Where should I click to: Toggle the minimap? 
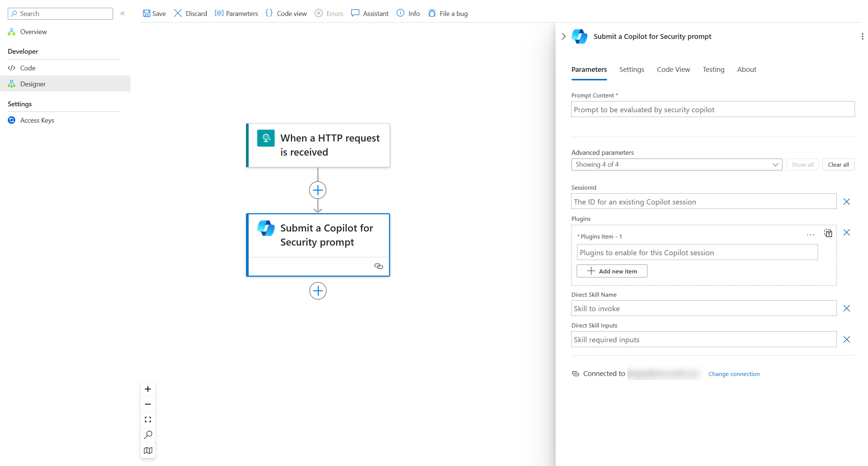(x=148, y=450)
